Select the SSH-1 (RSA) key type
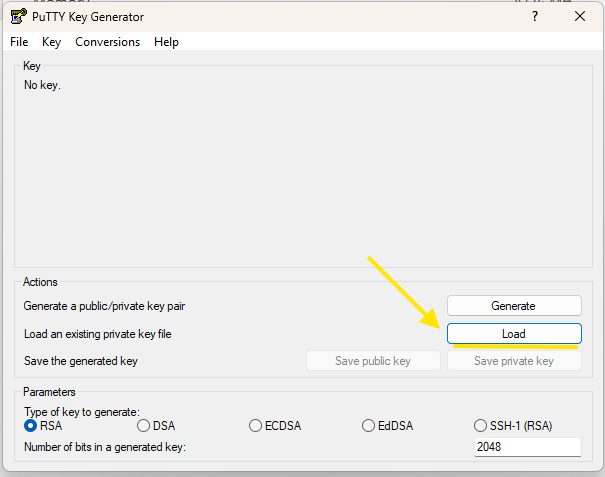Screen dimensions: 605x477 tap(513, 426)
